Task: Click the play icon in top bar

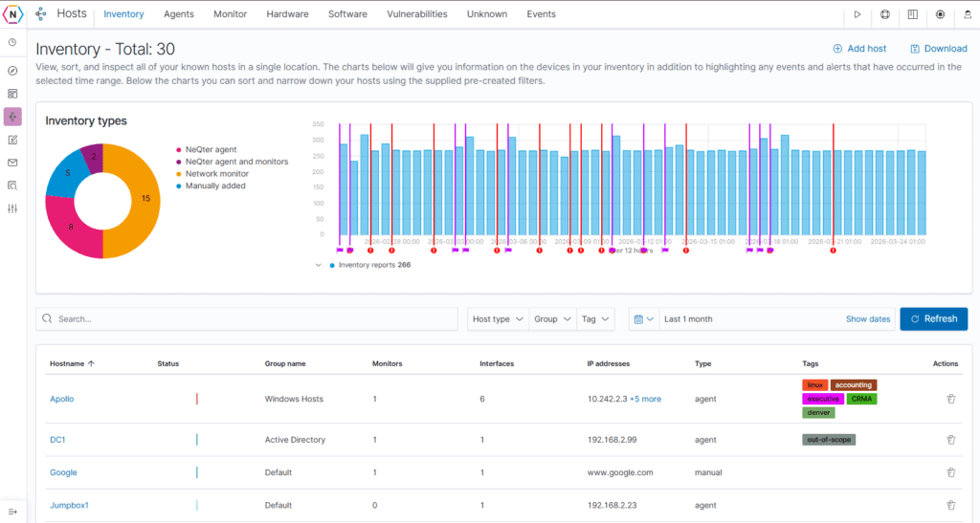Action: tap(857, 14)
